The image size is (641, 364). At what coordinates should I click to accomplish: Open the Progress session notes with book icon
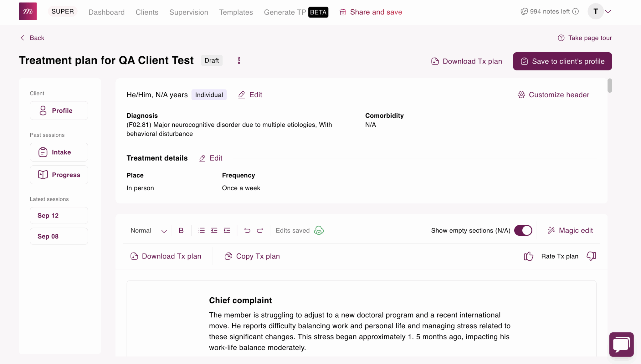tap(59, 175)
